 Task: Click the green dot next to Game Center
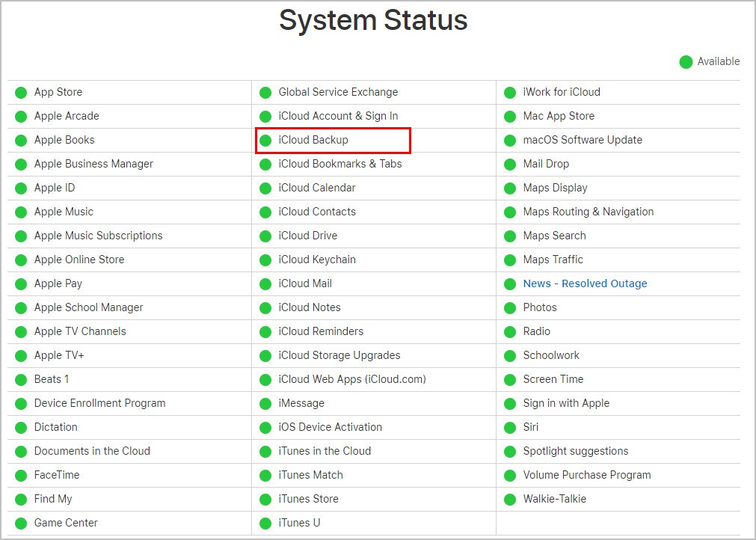[21, 524]
